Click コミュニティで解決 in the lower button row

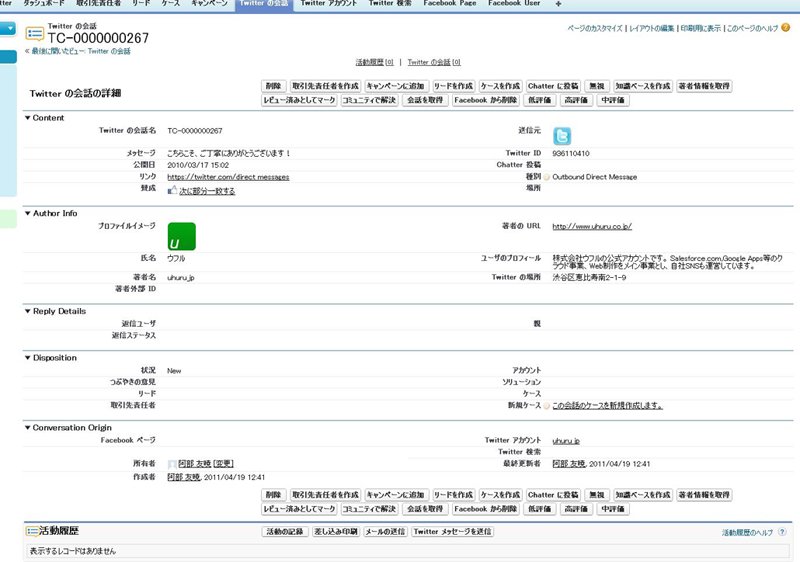369,509
